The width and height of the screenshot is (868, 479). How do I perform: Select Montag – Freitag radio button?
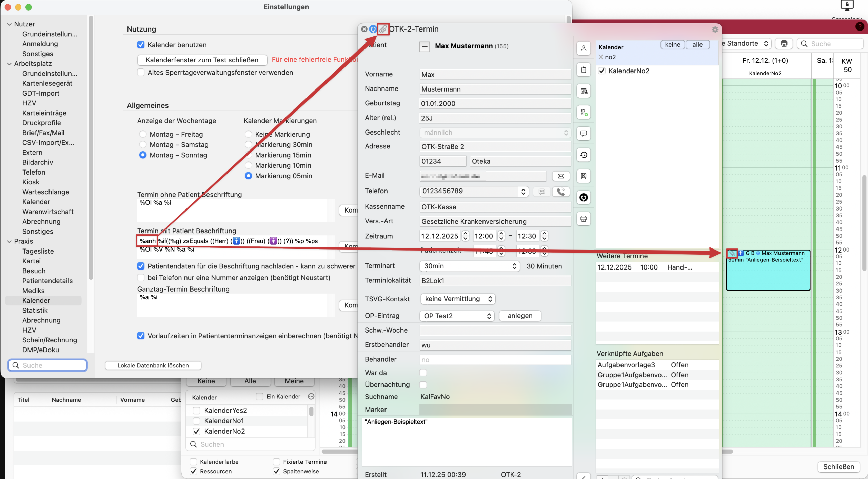tap(143, 134)
